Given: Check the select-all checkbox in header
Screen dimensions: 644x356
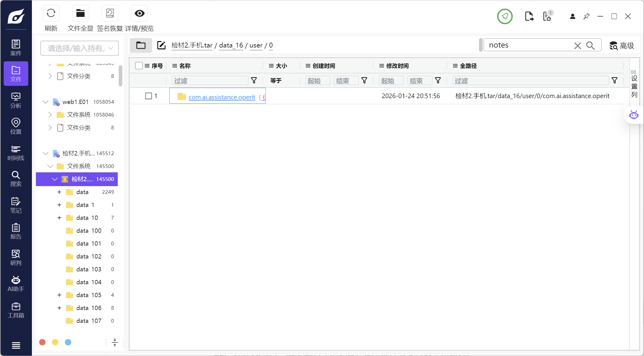Looking at the screenshot, I should pyautogui.click(x=139, y=66).
